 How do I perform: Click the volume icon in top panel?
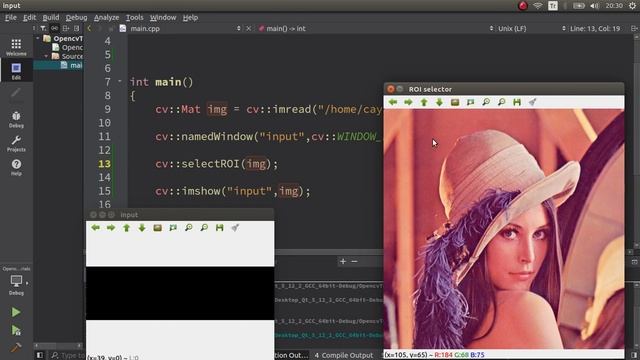click(x=595, y=6)
